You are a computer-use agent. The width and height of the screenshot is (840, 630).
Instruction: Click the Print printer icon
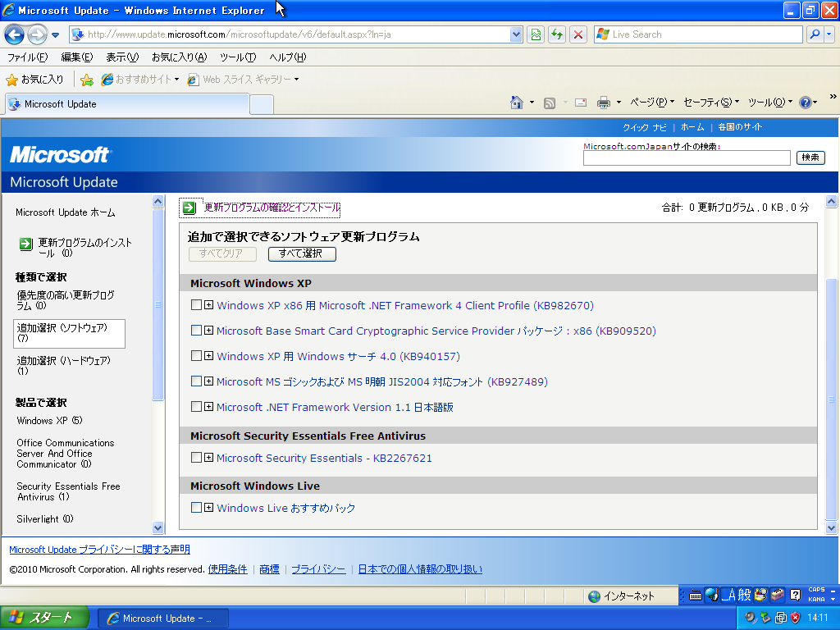604,103
